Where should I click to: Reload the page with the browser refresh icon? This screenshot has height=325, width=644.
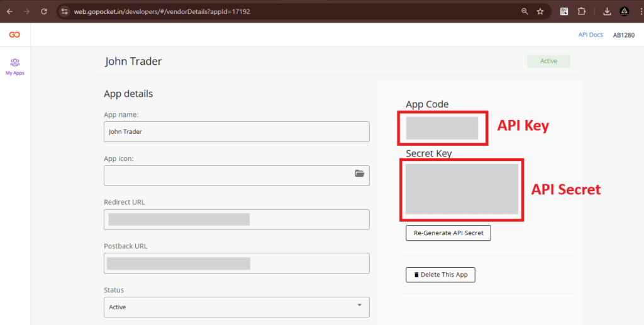coord(43,11)
